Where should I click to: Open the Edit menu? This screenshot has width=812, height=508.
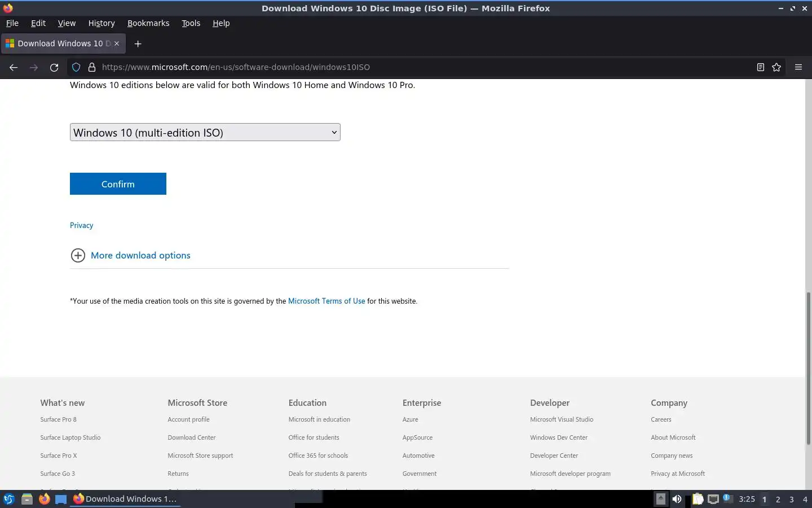tap(38, 23)
